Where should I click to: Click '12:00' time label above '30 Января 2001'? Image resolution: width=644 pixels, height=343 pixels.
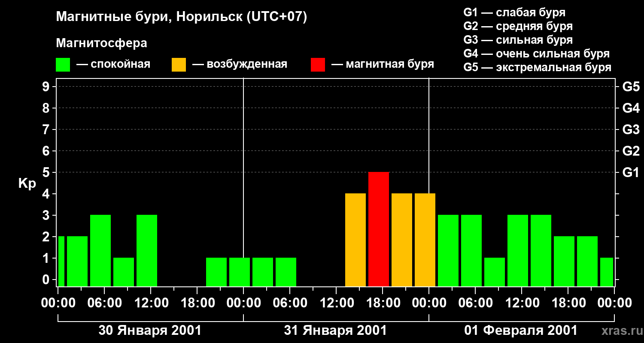(151, 303)
